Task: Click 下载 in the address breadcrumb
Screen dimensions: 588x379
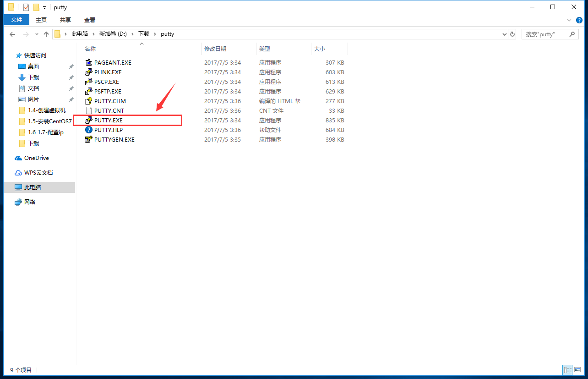Action: (144, 34)
